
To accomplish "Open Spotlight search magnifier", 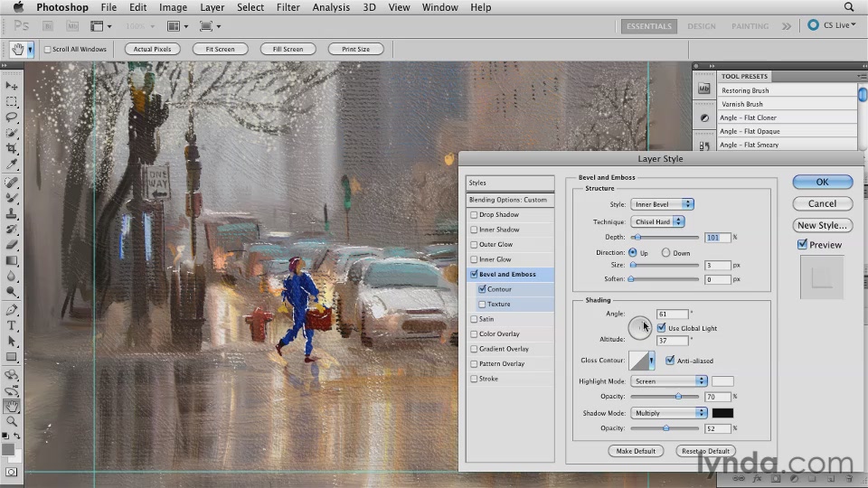I will tap(849, 7).
